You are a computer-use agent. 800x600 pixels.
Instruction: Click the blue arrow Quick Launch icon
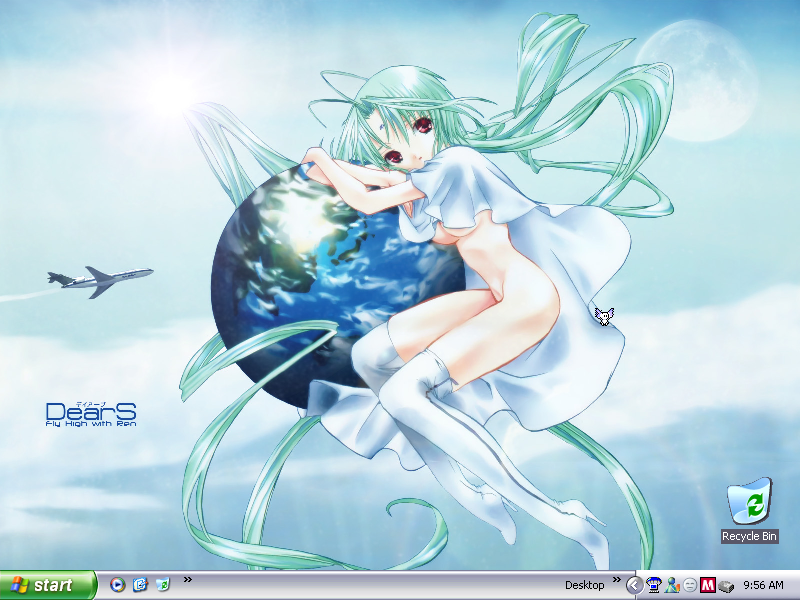(140, 585)
